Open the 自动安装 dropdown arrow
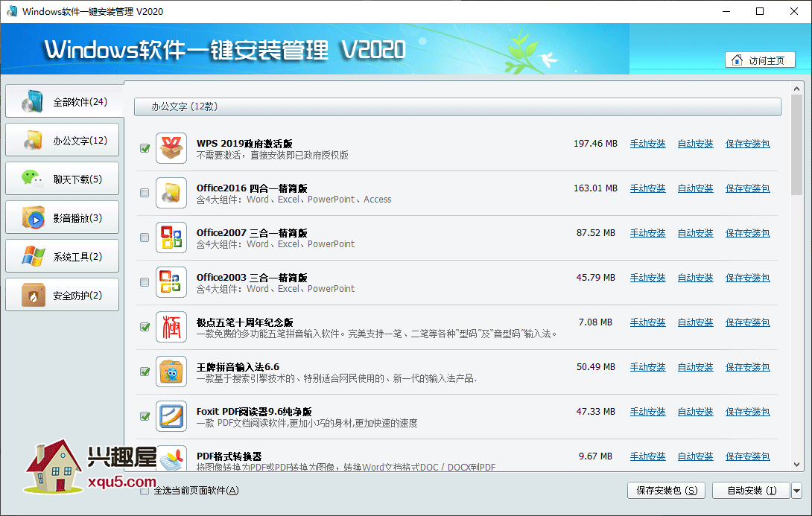Image resolution: width=812 pixels, height=516 pixels. click(x=797, y=490)
